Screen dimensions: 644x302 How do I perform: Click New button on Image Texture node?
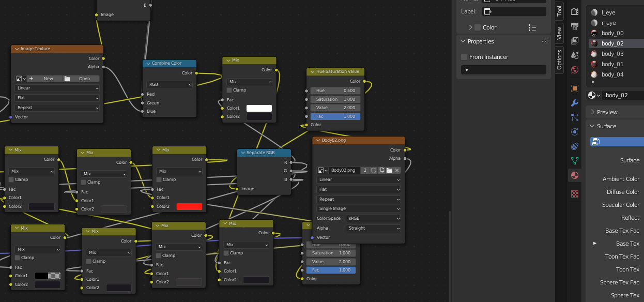pos(44,79)
